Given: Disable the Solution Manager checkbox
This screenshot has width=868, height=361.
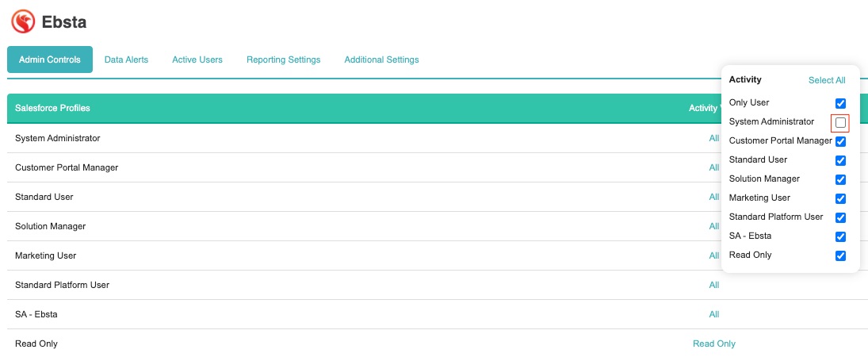Looking at the screenshot, I should (x=840, y=179).
